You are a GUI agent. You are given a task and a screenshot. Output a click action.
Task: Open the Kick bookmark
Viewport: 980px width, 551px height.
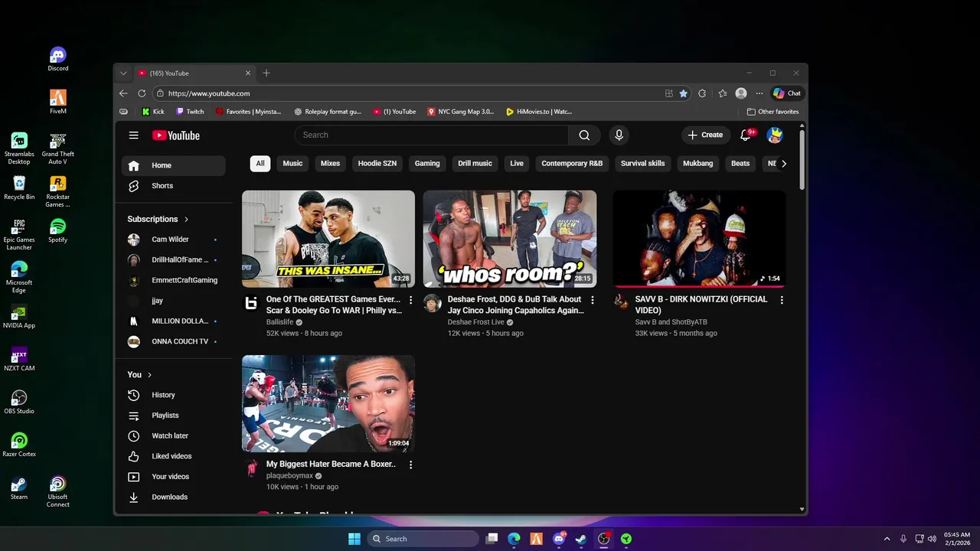click(153, 112)
